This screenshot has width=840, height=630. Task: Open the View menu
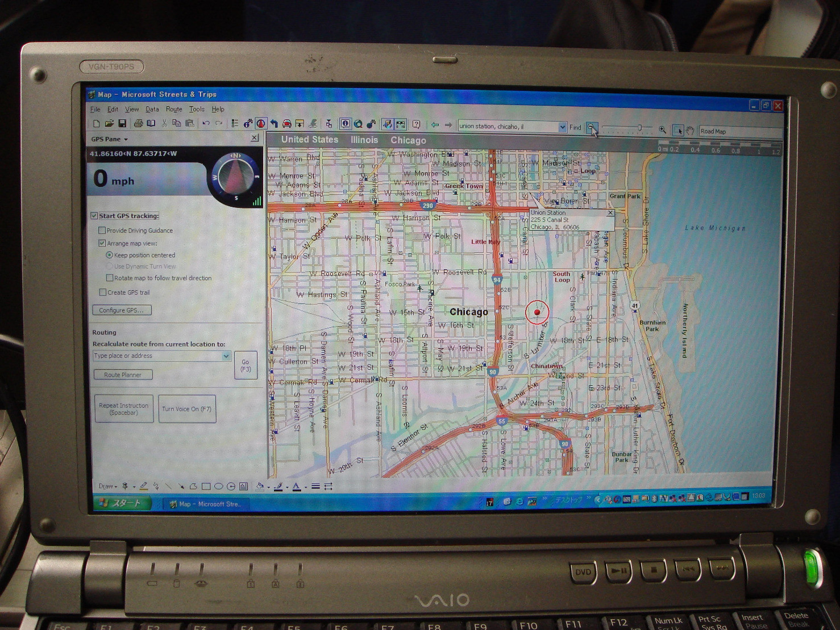(132, 109)
